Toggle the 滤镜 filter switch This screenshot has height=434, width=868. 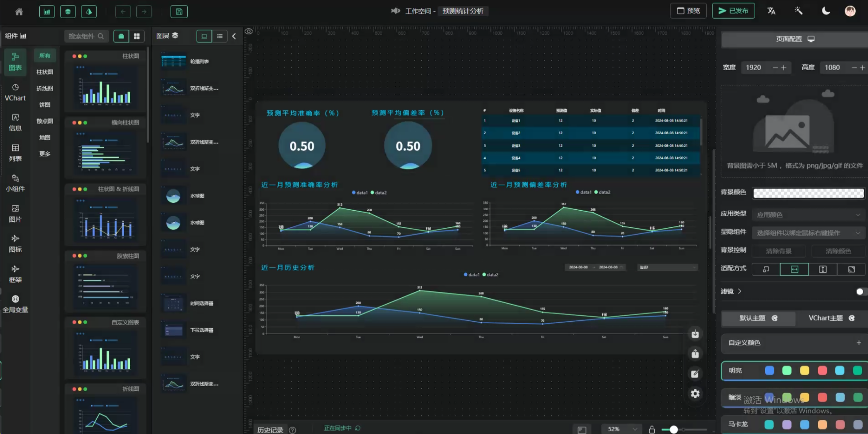coord(859,291)
